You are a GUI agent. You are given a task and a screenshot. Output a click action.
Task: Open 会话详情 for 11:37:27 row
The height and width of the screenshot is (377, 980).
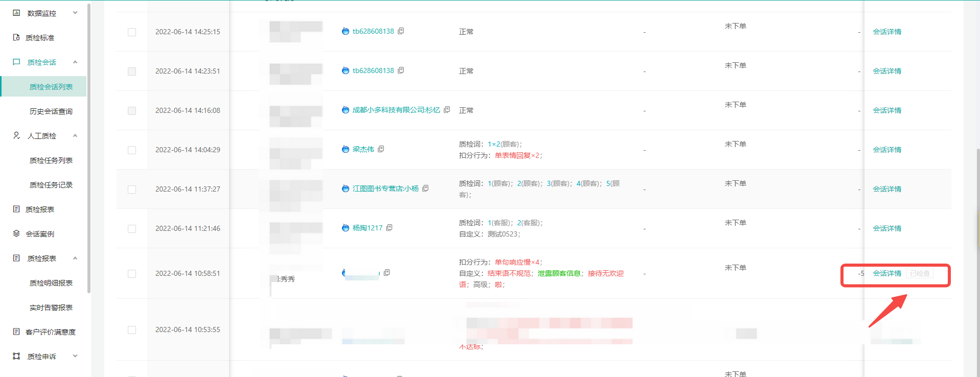click(x=887, y=189)
